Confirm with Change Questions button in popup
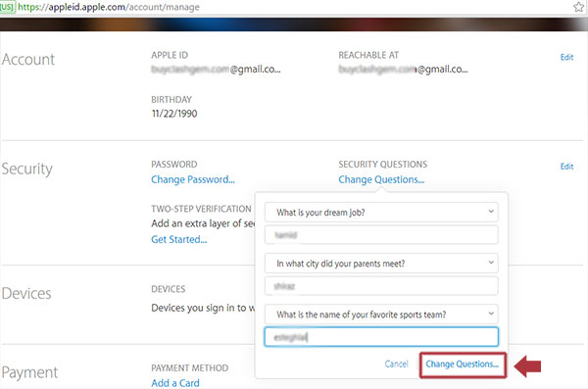Image resolution: width=588 pixels, height=389 pixels. pyautogui.click(x=463, y=365)
